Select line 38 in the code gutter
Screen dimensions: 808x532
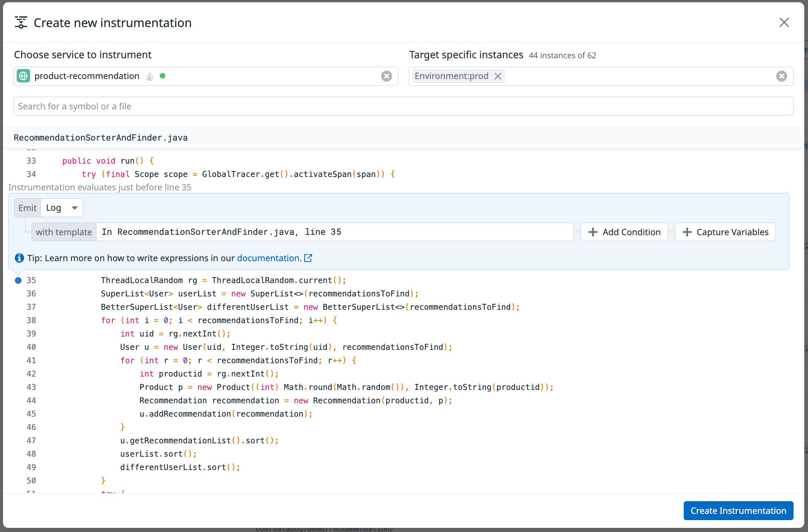(x=31, y=320)
